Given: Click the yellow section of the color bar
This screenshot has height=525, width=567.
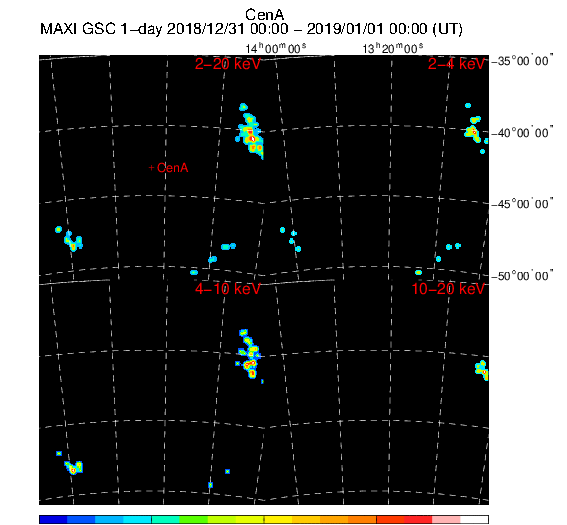Looking at the screenshot, I should point(278,520).
